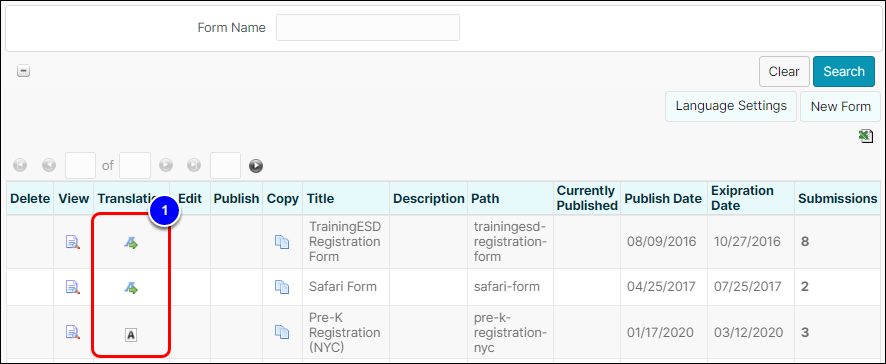This screenshot has width=886, height=364.
Task: Sort by Submissions column header
Action: pos(837,198)
